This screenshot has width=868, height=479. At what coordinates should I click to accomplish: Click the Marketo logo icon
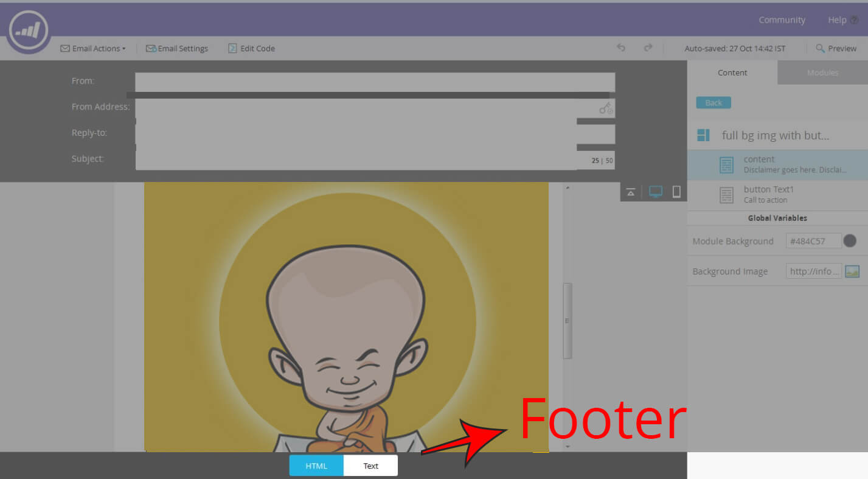[x=29, y=30]
